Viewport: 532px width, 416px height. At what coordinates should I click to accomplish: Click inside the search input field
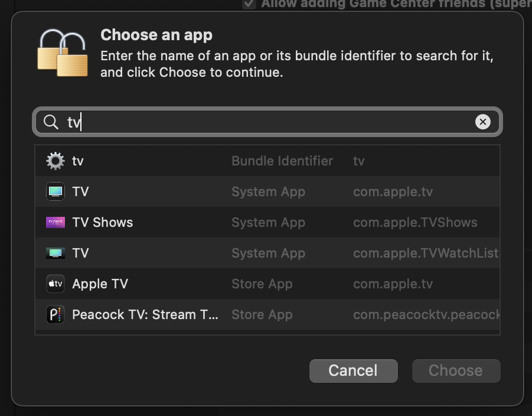[236, 122]
